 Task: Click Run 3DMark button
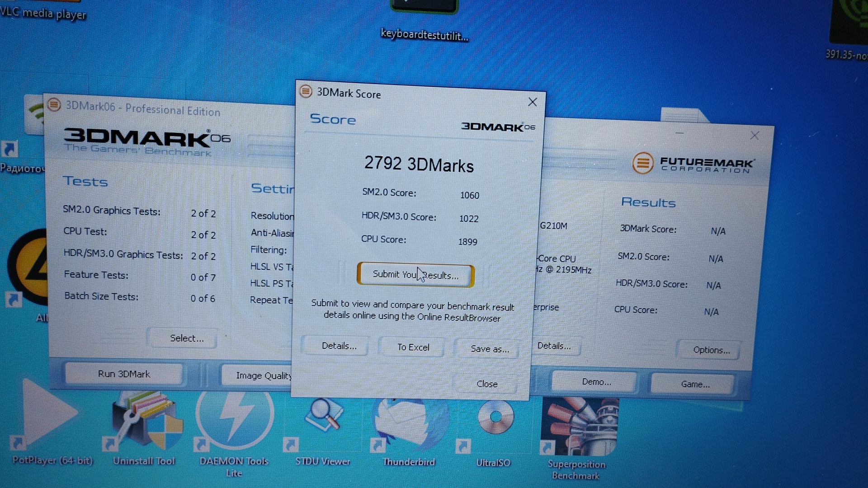pyautogui.click(x=124, y=374)
